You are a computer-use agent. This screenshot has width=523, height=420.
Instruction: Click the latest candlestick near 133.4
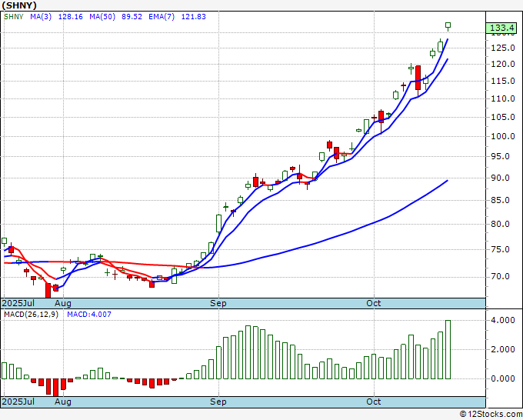(448, 26)
